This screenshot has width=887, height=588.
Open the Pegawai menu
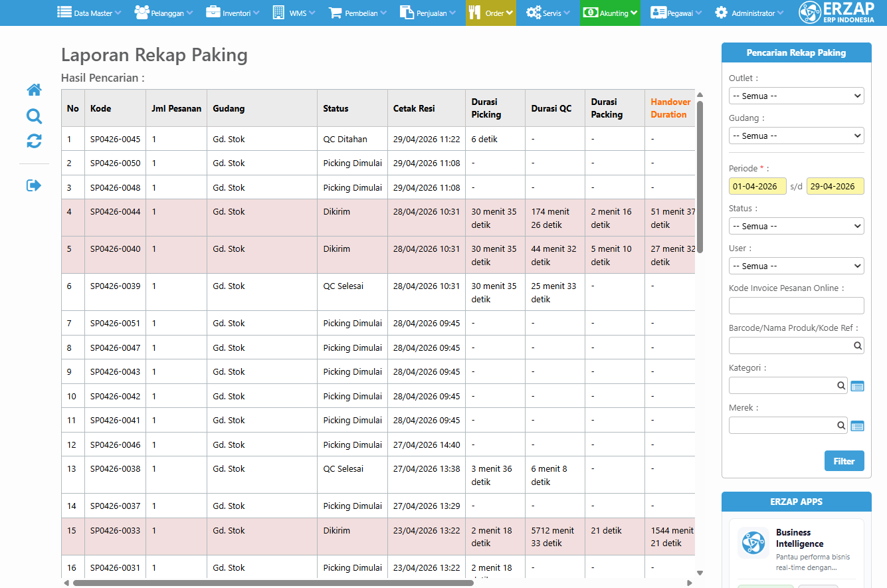click(x=674, y=13)
